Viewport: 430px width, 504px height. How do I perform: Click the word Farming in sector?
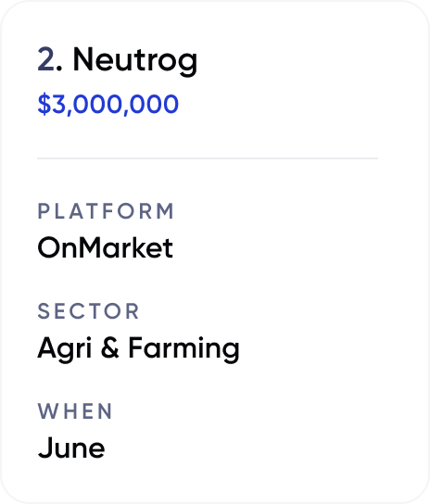(184, 349)
